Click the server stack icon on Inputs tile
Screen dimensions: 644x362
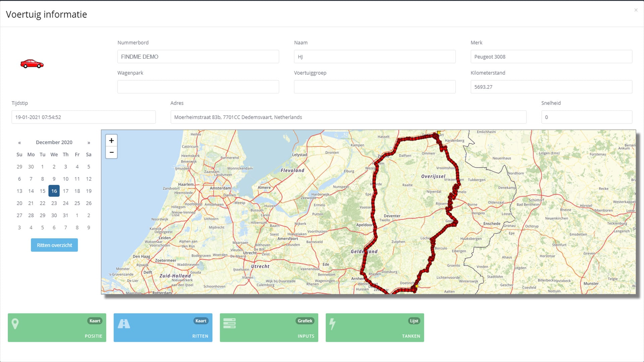pyautogui.click(x=229, y=323)
